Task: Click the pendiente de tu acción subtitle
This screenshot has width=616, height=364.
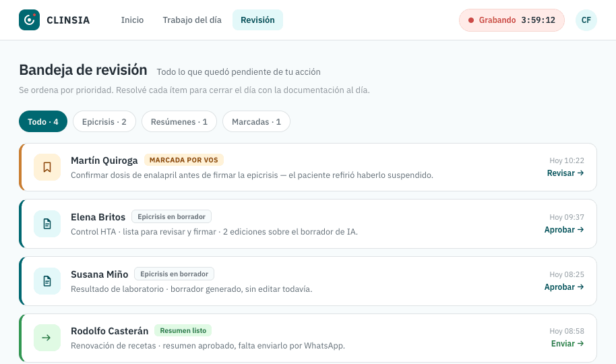Action: pyautogui.click(x=239, y=72)
